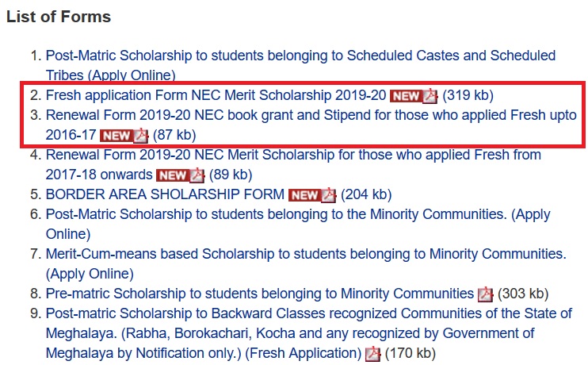The width and height of the screenshot is (588, 365).
Task: Open Fresh application Form NEC Merit Scholarship
Action: 216,95
